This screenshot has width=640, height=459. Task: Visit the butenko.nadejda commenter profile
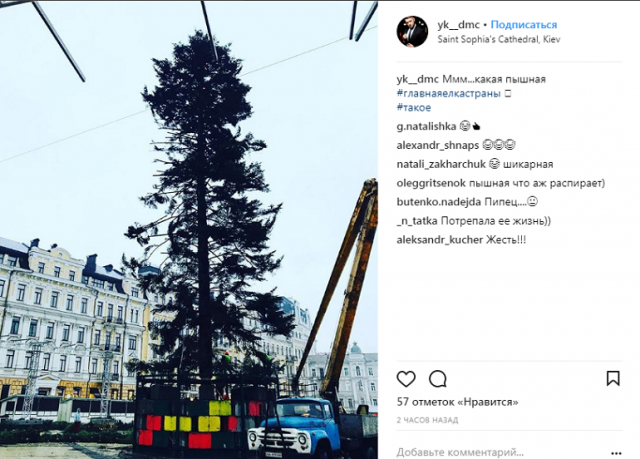coord(439,202)
